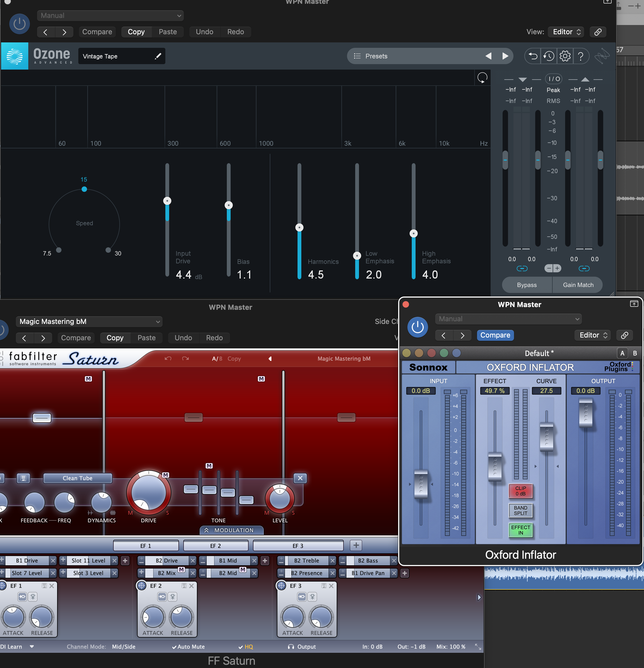This screenshot has width=644, height=668.
Task: Click Undo in Ozone window header
Action: pyautogui.click(x=205, y=32)
